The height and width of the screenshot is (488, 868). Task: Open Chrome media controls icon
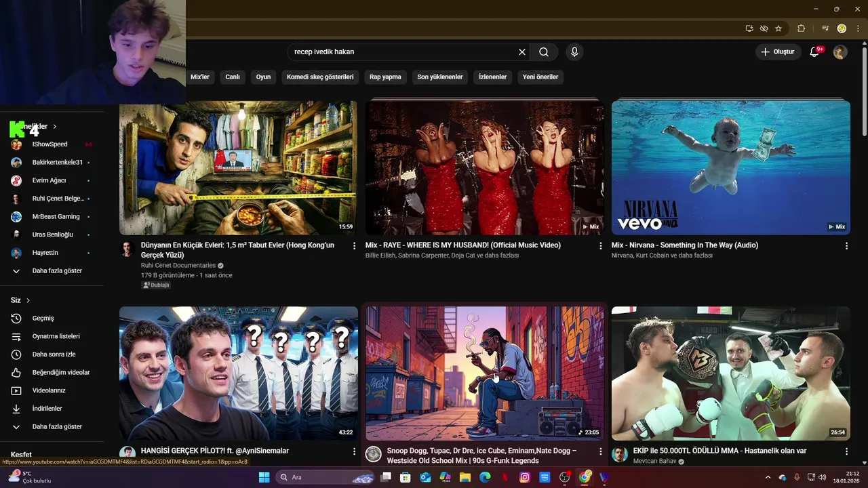click(825, 28)
